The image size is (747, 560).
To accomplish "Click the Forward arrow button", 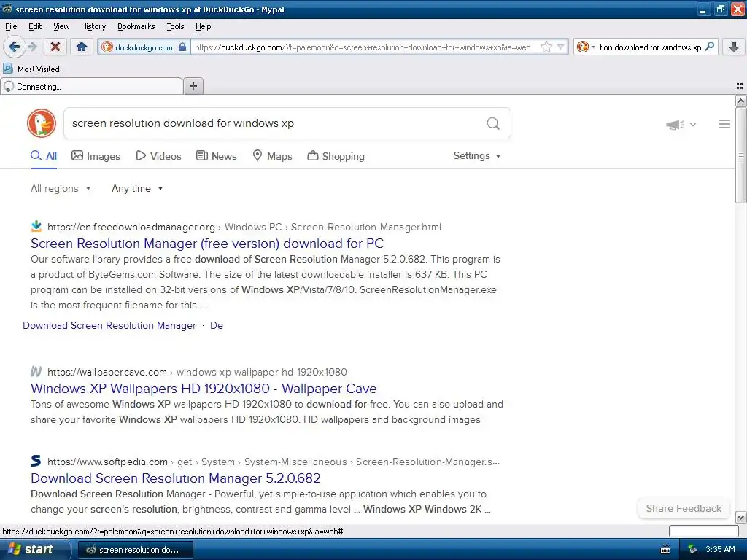I will pos(32,47).
